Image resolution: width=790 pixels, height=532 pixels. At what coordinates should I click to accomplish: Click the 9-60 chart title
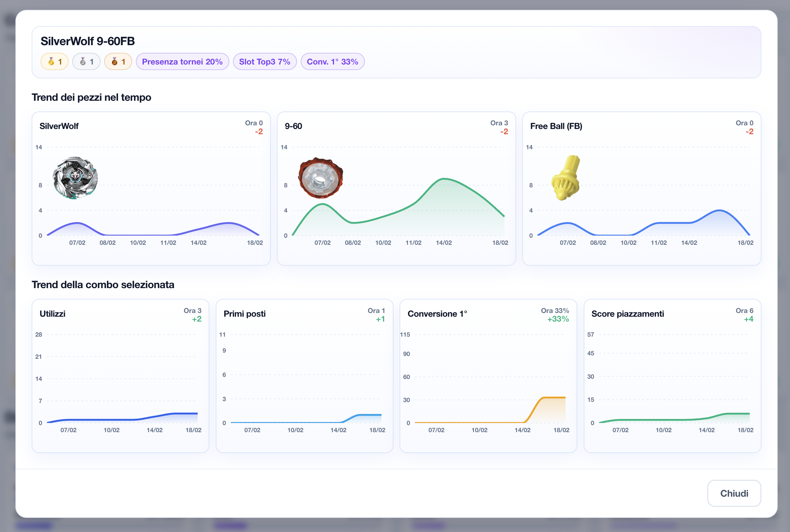[293, 126]
